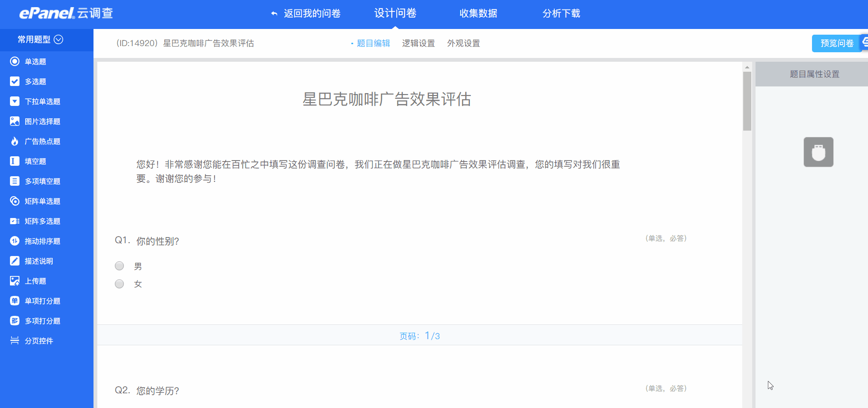
Task: Click the 描述说明 label
Action: [39, 261]
